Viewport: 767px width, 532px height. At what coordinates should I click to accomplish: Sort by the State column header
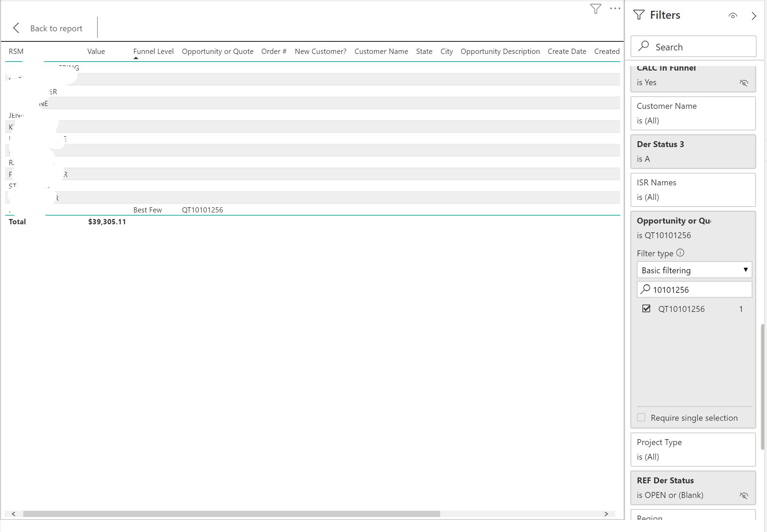(x=424, y=51)
